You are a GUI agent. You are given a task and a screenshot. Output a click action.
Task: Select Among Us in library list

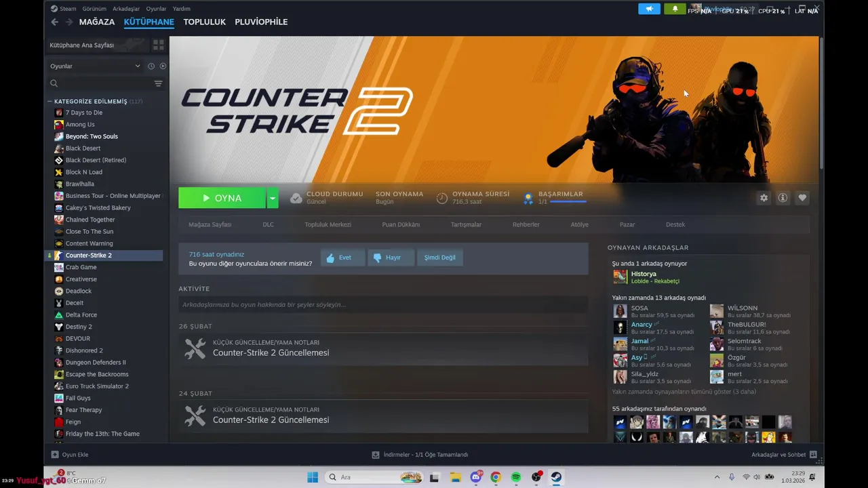(x=80, y=125)
